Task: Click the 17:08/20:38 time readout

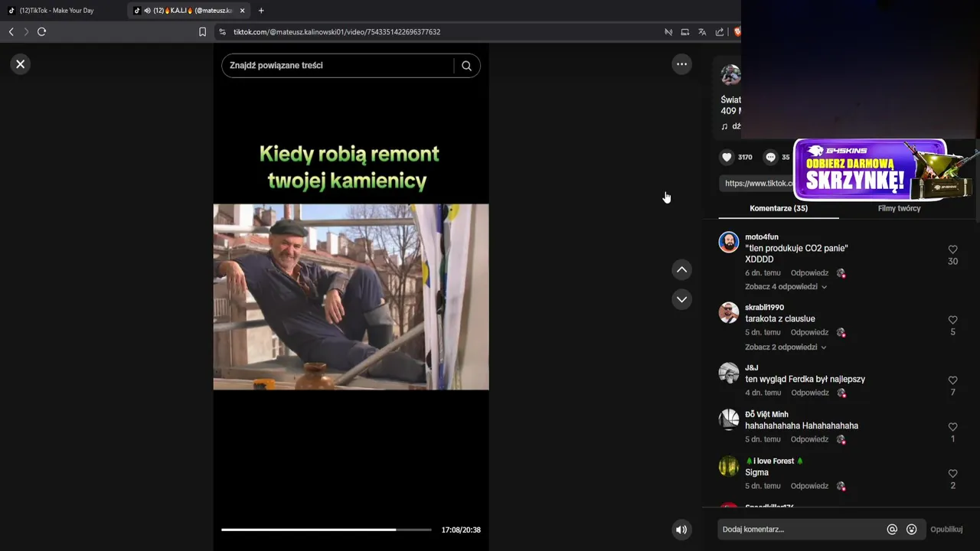Action: click(461, 530)
